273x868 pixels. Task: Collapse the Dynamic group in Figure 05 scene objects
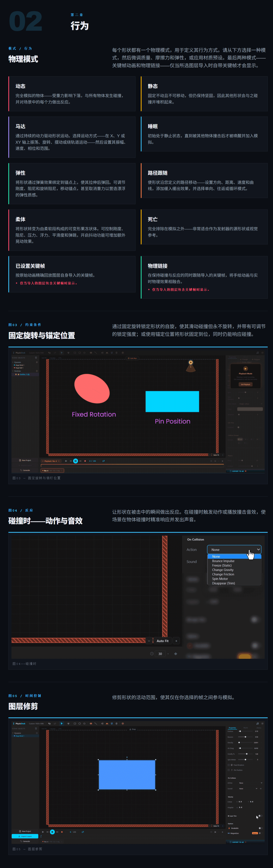click(13, 733)
